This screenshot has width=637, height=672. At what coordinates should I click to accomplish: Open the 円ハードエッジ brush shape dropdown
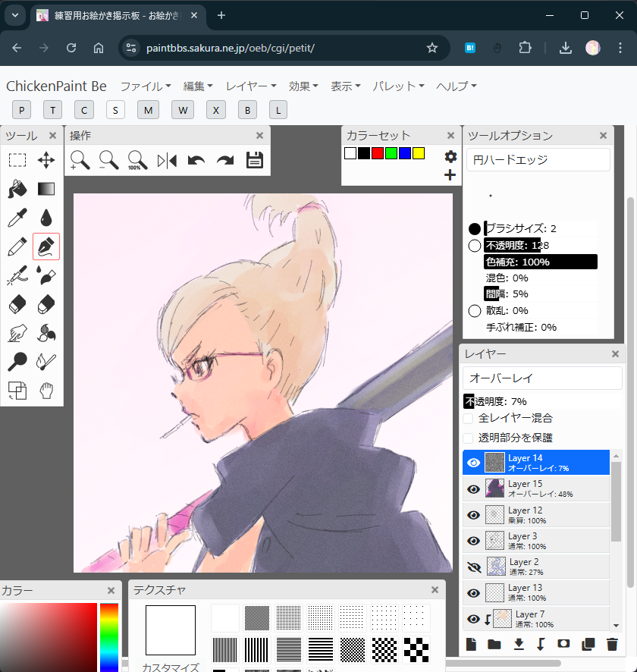538,160
